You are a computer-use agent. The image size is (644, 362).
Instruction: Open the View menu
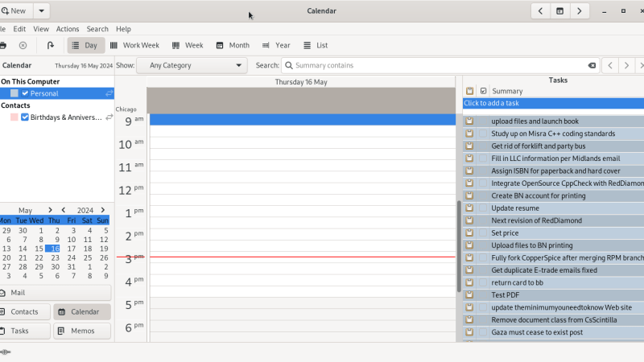pyautogui.click(x=41, y=29)
